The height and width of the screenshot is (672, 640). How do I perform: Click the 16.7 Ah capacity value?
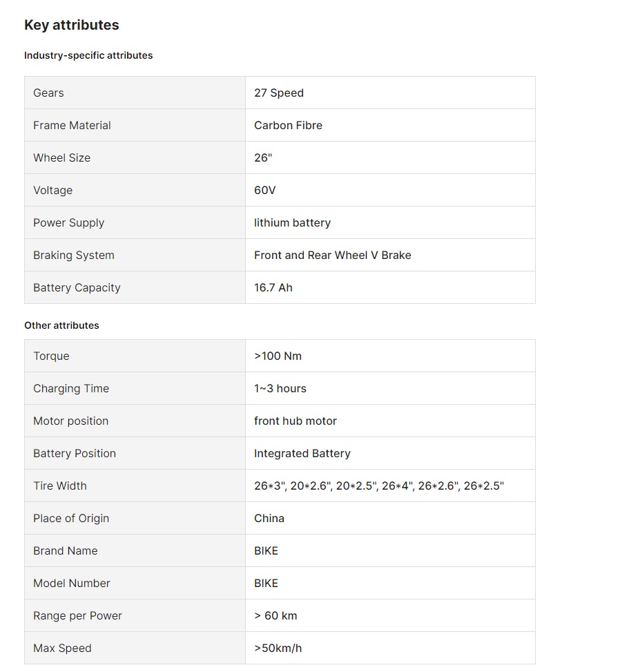(x=273, y=287)
